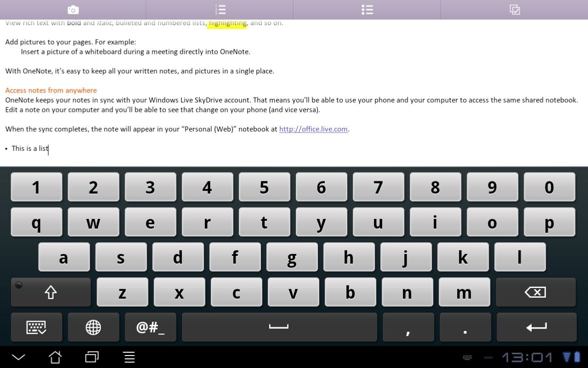588x368 pixels.
Task: Tap the letter x key
Action: pos(179,292)
